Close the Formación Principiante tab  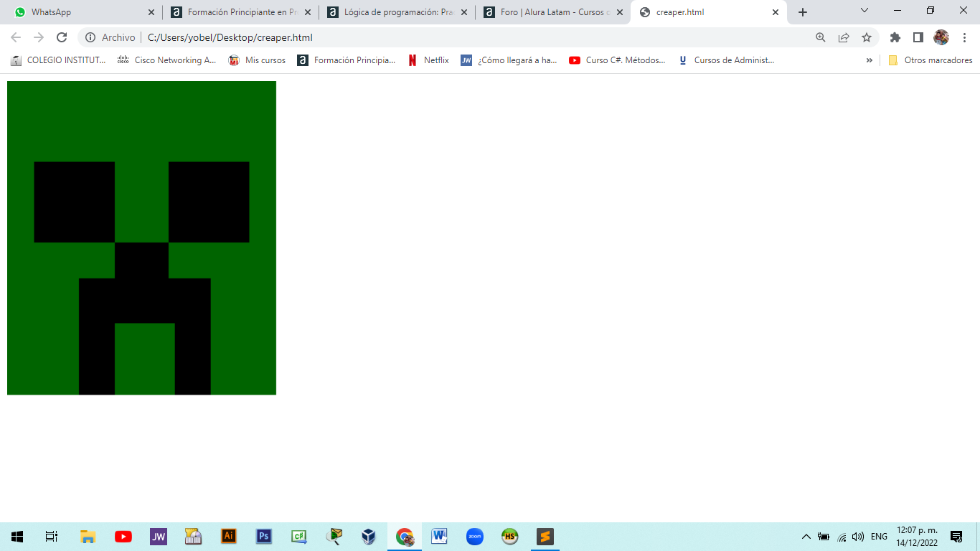(x=307, y=12)
